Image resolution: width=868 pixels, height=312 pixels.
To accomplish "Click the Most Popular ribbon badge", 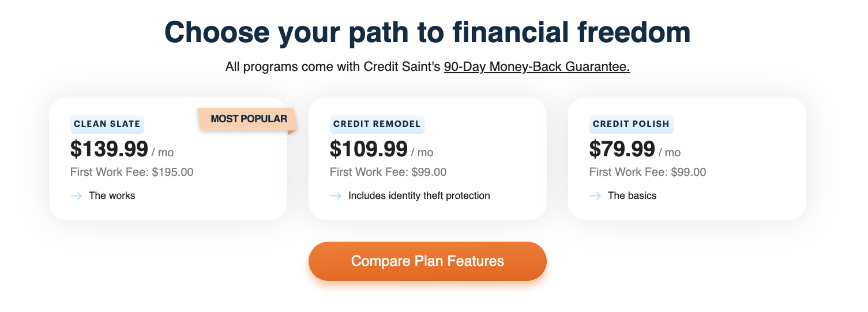I will coord(247,120).
